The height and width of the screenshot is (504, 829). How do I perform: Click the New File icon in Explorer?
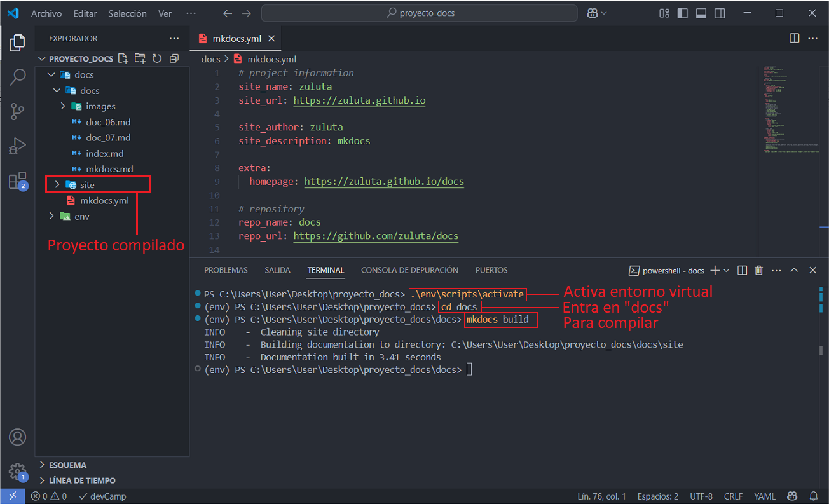[x=123, y=58]
